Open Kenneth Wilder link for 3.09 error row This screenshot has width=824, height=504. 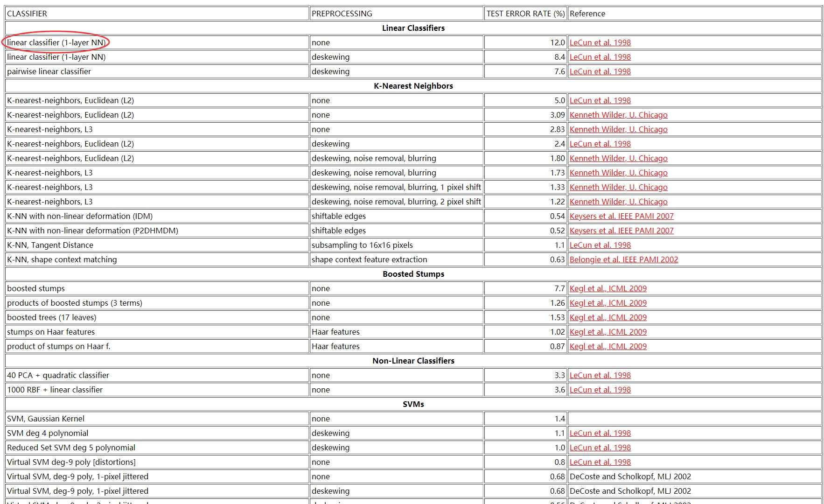point(618,115)
